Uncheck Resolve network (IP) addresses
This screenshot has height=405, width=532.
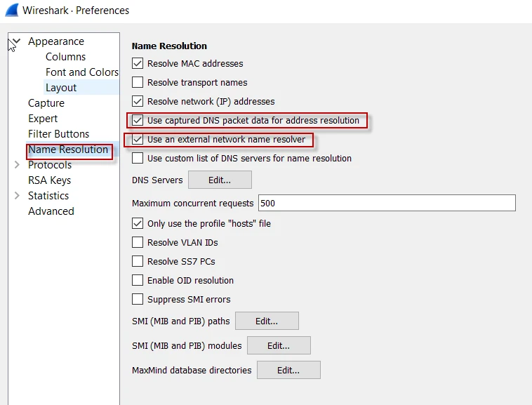tap(138, 102)
